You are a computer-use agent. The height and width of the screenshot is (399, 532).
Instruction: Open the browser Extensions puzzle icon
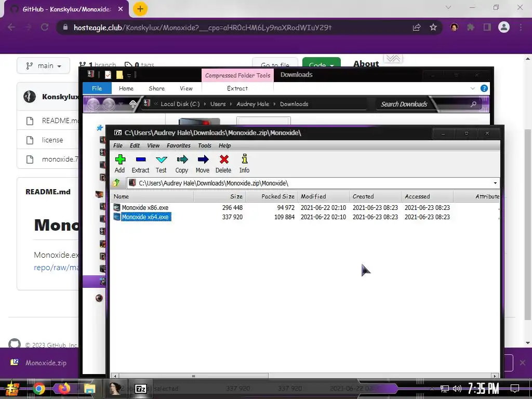(471, 27)
